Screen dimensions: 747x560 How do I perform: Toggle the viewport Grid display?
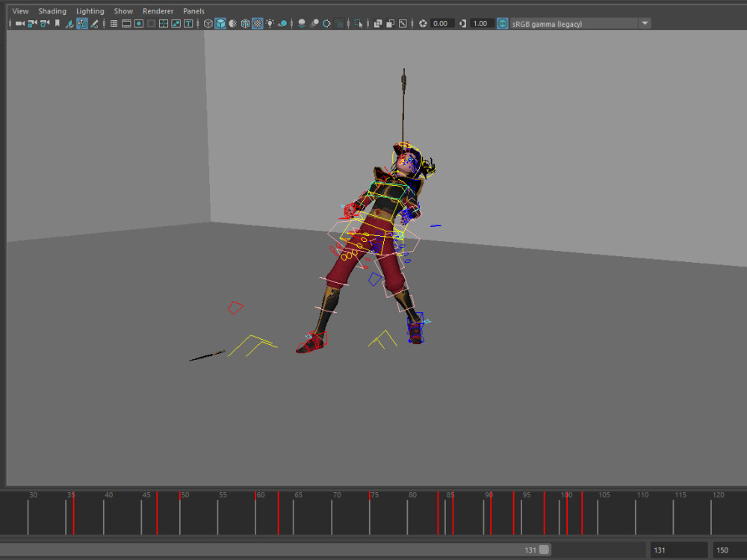(x=114, y=23)
